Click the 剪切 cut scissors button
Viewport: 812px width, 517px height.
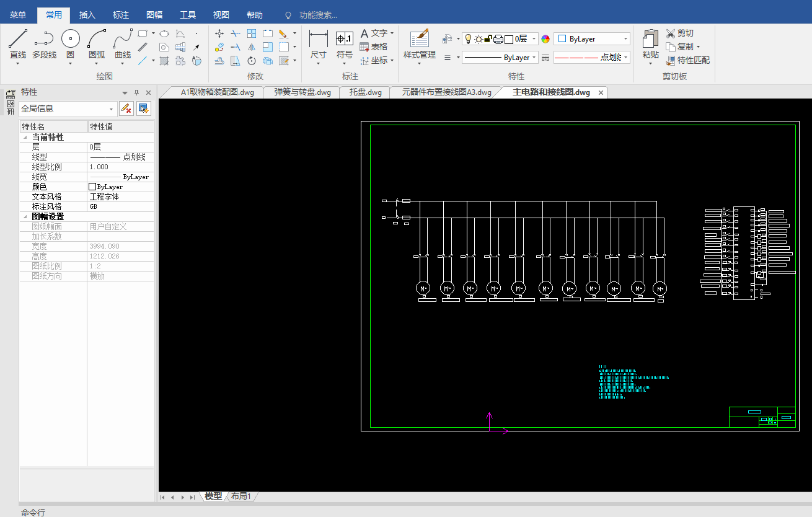679,33
